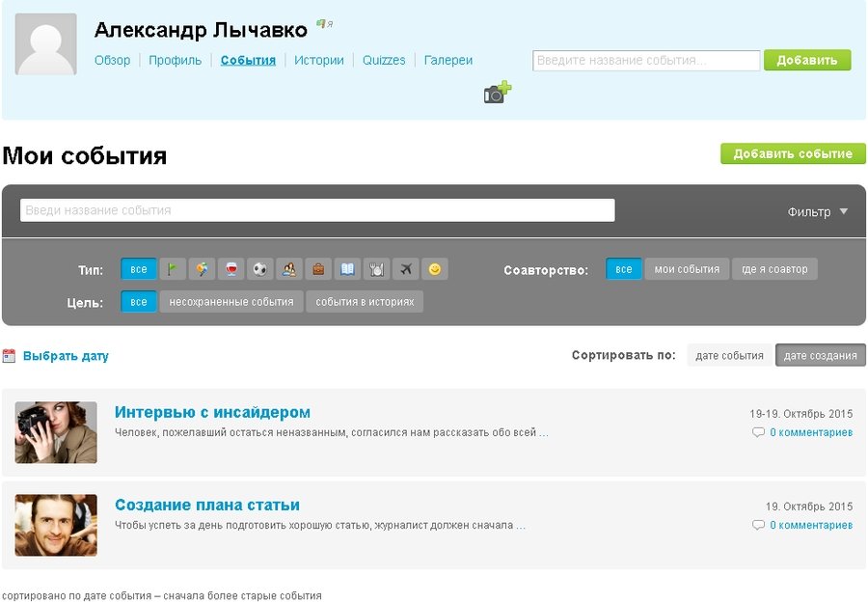Click the calendar icon beside Выбрать дату
The image size is (868, 603).
[x=9, y=355]
